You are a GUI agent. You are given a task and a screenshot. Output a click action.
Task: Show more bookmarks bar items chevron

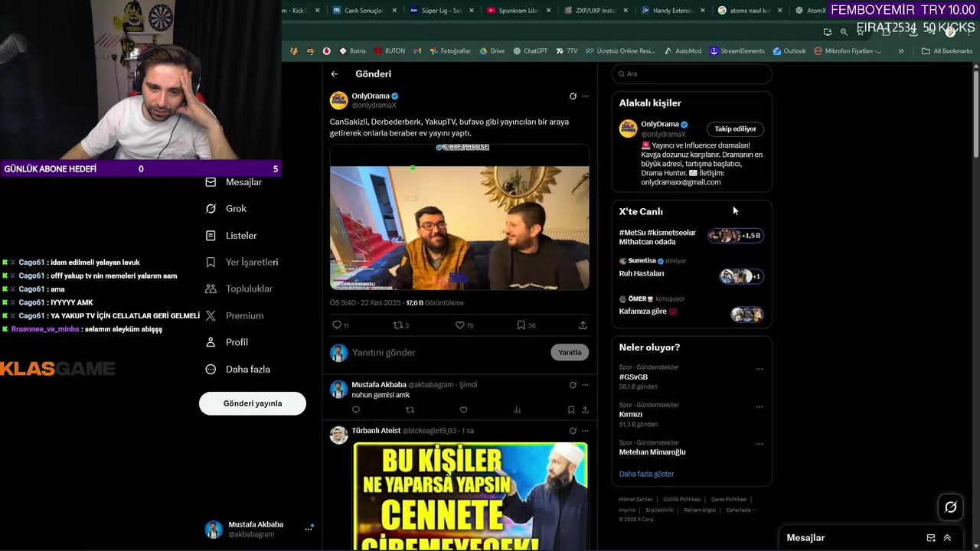click(x=901, y=51)
